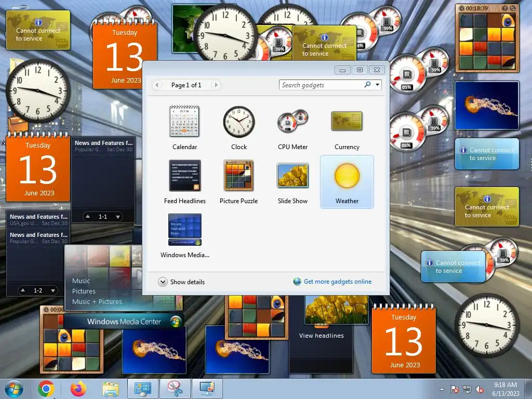Click the tulips slideshow gadget

tap(337, 310)
